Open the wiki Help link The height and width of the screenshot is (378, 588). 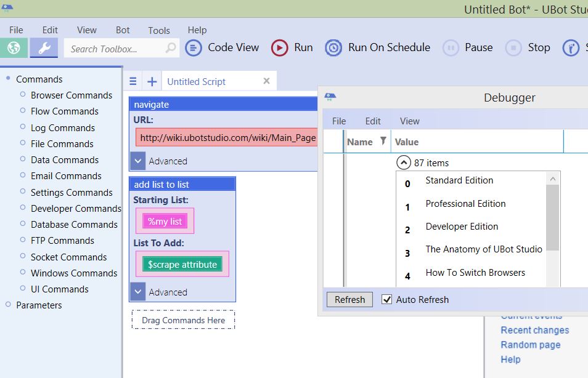(x=510, y=360)
